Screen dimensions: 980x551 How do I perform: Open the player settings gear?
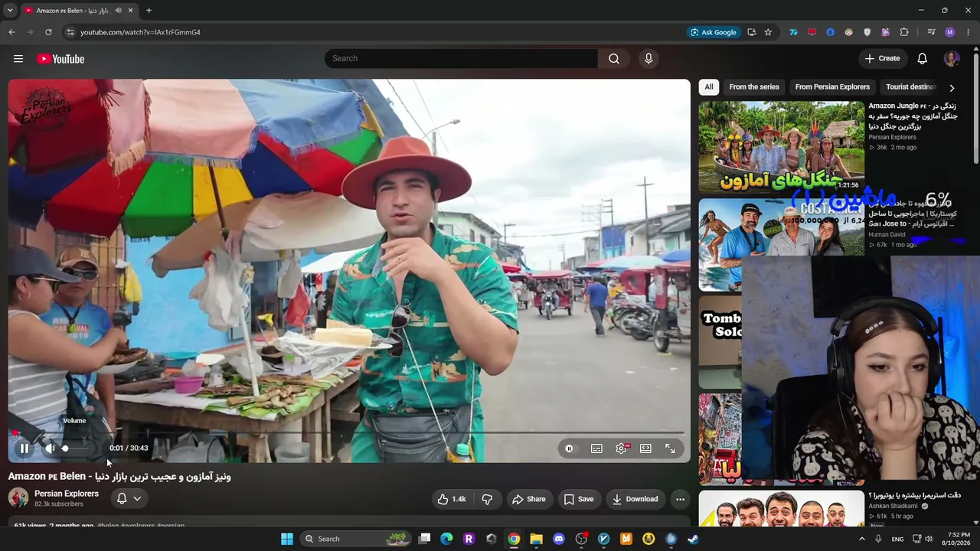621,448
